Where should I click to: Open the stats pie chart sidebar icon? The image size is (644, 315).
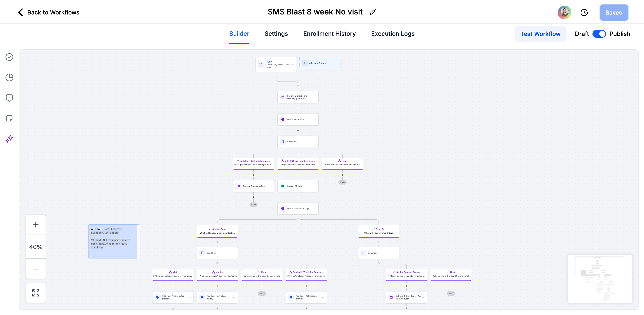point(10,77)
